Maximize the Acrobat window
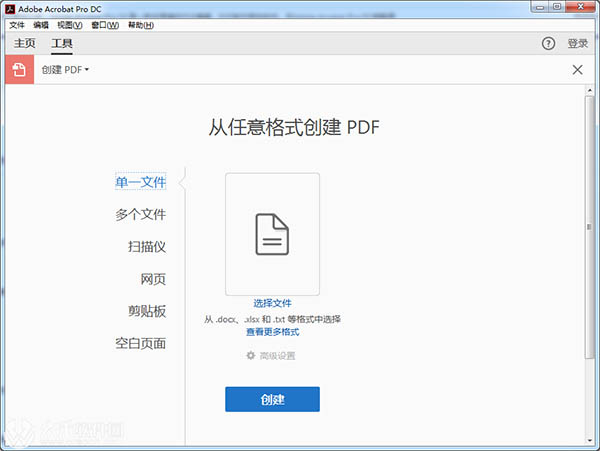Image resolution: width=600 pixels, height=451 pixels. click(x=557, y=7)
